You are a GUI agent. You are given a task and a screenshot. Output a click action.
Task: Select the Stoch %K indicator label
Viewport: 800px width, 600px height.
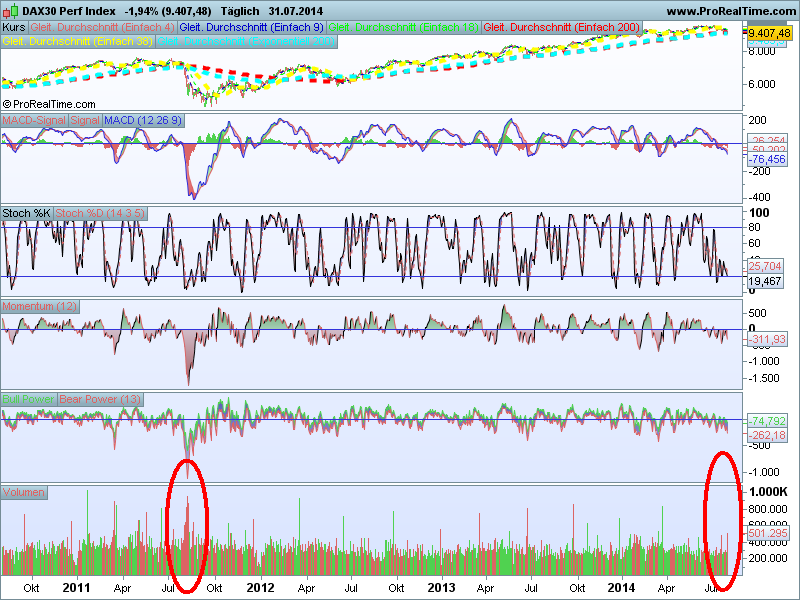coord(27,213)
